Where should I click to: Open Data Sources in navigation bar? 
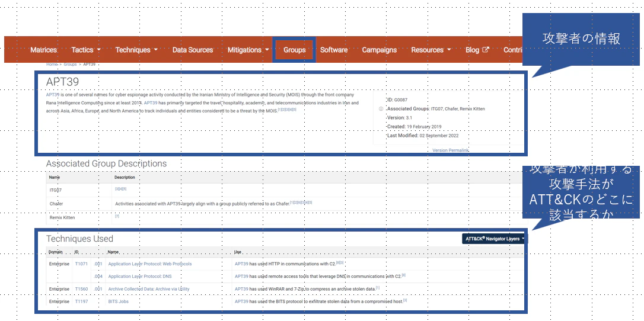193,50
